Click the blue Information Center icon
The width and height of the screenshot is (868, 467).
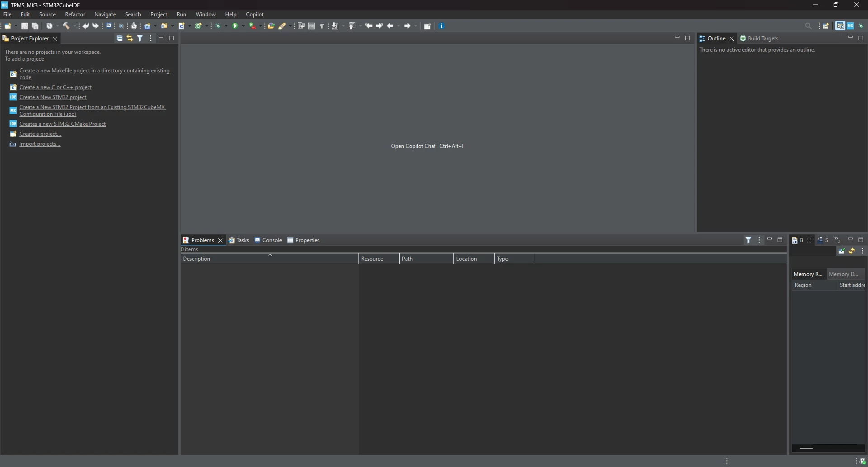tap(442, 26)
